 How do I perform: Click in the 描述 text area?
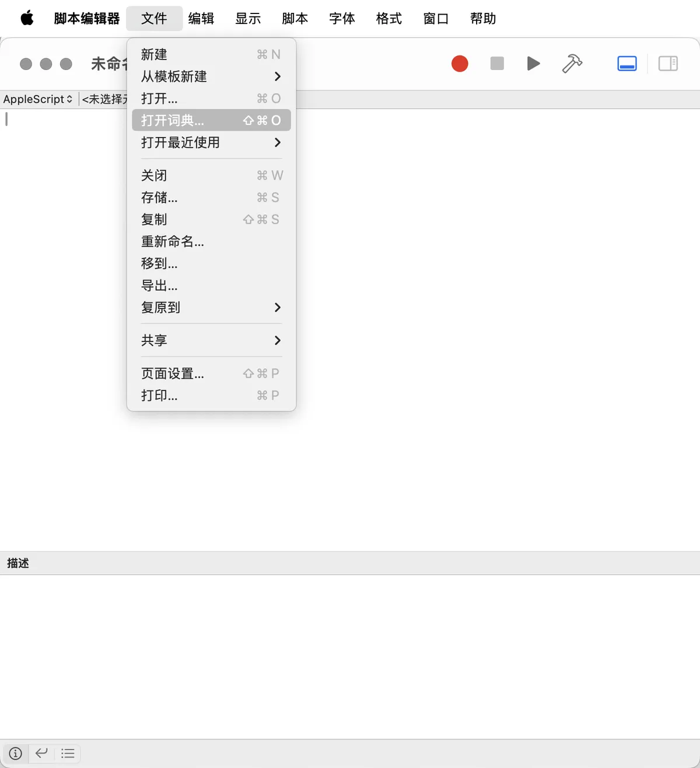350,657
